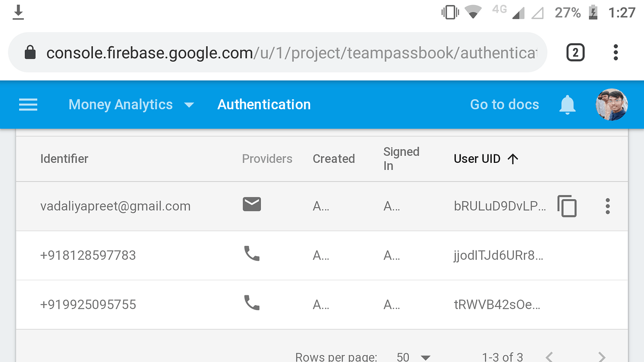Open Chrome's three-dot browser menu

pyautogui.click(x=615, y=52)
